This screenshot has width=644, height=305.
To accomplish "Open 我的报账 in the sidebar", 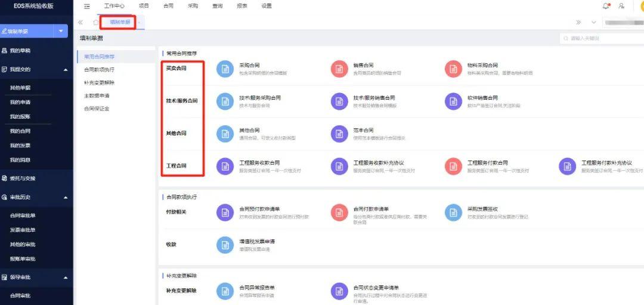I will pos(20,117).
